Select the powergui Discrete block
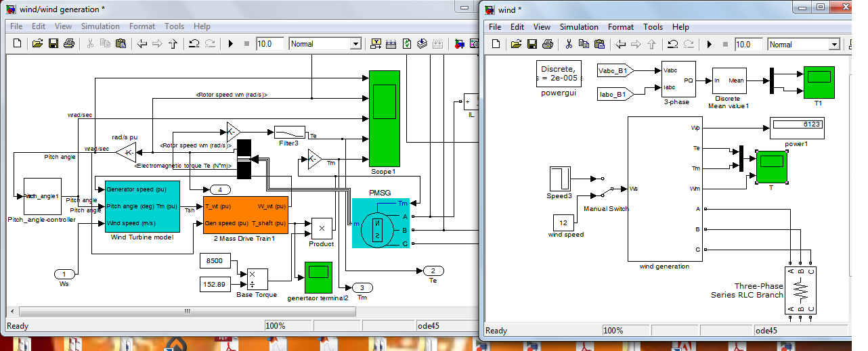This screenshot has height=351, width=868. (x=559, y=74)
